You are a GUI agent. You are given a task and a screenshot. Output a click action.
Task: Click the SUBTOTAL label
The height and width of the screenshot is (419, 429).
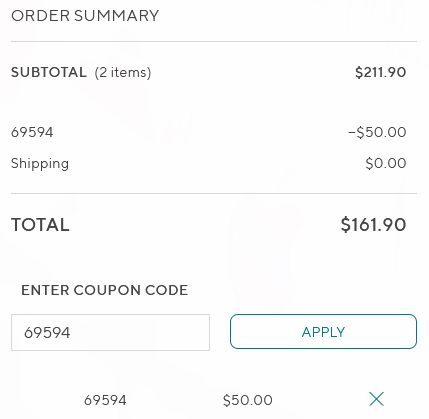(x=49, y=72)
